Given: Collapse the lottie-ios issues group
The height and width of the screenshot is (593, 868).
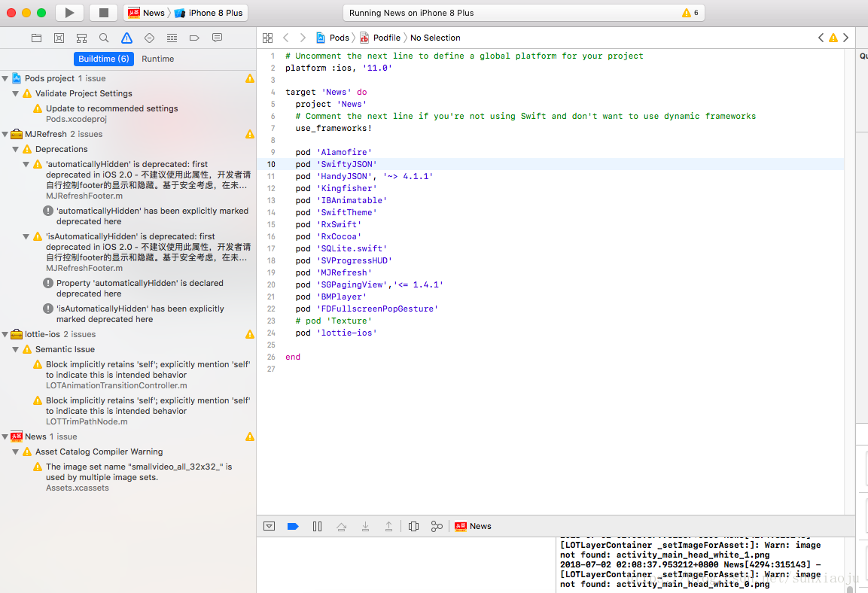Looking at the screenshot, I should point(5,335).
